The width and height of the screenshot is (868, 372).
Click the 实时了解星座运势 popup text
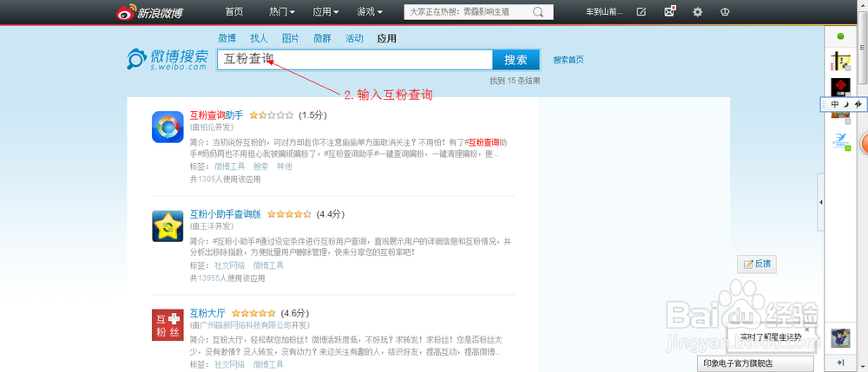click(x=771, y=336)
